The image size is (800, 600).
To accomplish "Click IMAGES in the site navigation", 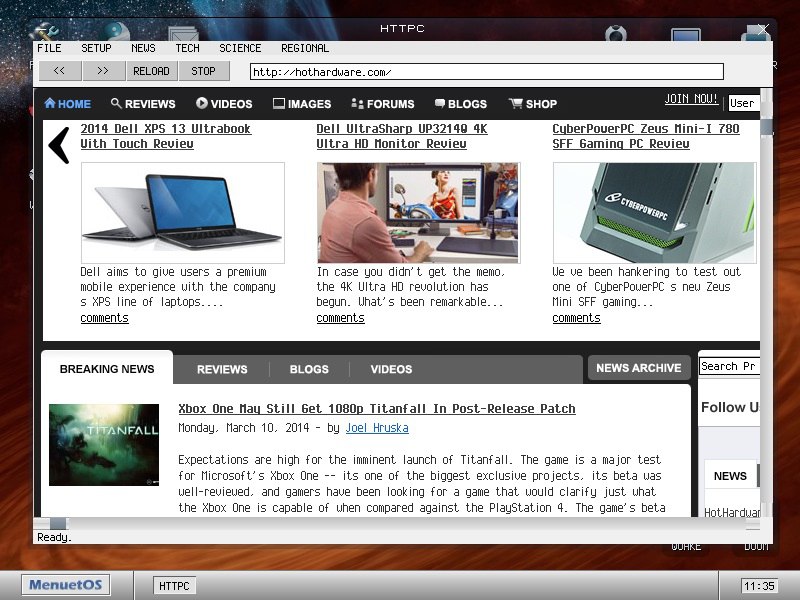I will (309, 104).
